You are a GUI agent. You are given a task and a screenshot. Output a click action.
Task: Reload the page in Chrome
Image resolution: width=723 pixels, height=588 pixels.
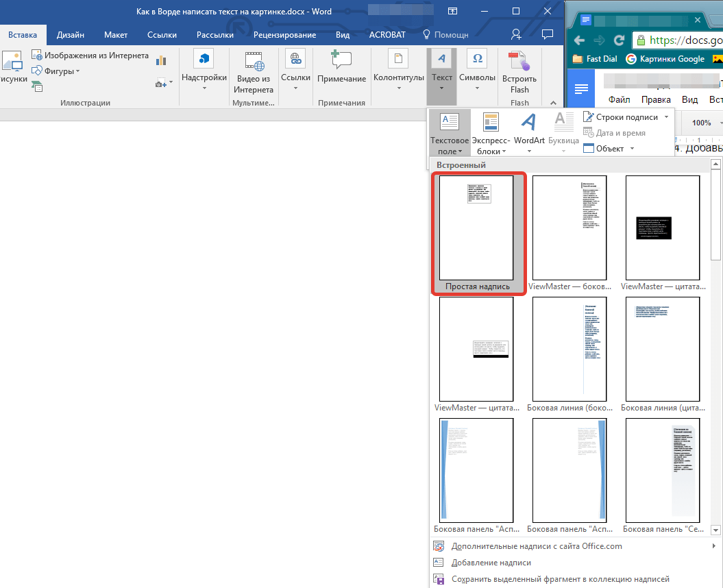point(619,40)
